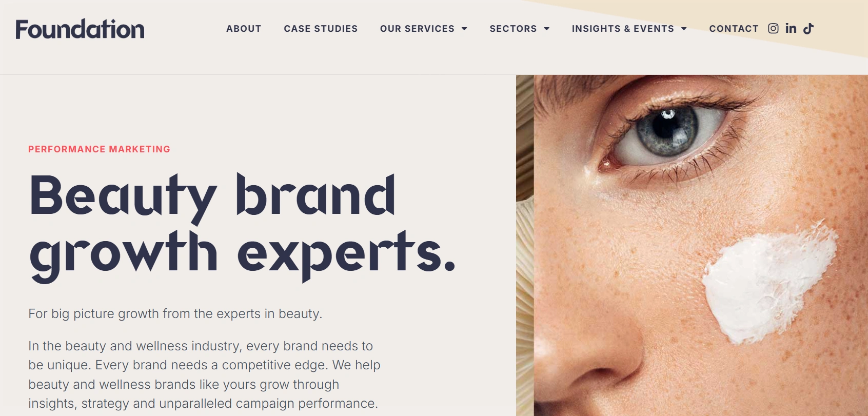Click the Sectors menu label
Screen dimensions: 868x416
[513, 29]
